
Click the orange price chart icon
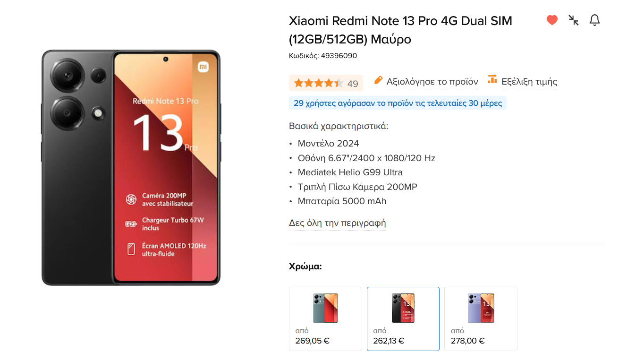tap(492, 79)
